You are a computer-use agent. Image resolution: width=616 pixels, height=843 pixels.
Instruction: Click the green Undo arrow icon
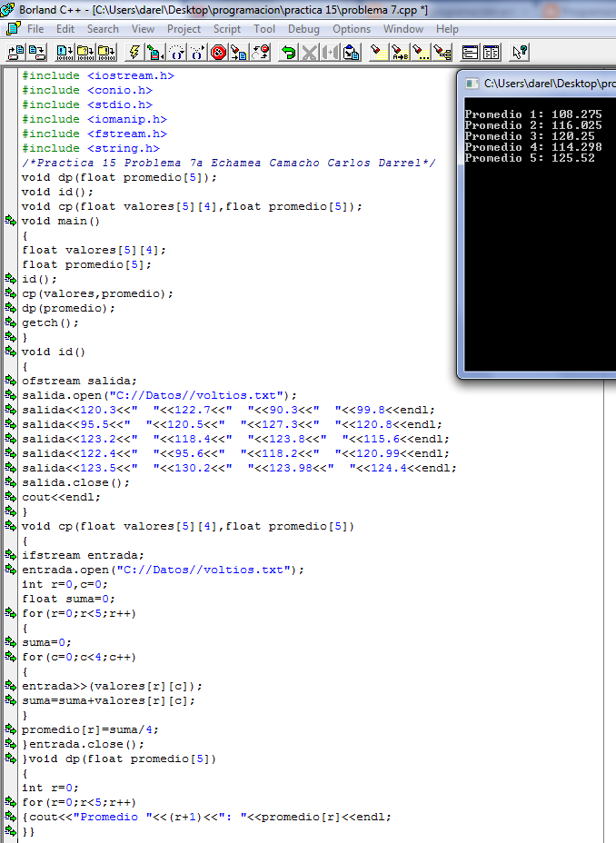(x=289, y=52)
